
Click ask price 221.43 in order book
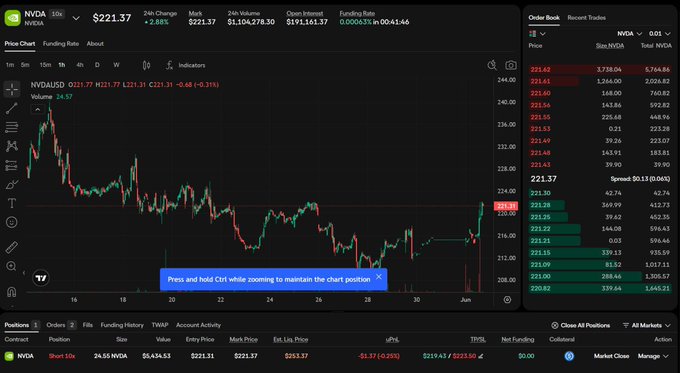[540, 165]
